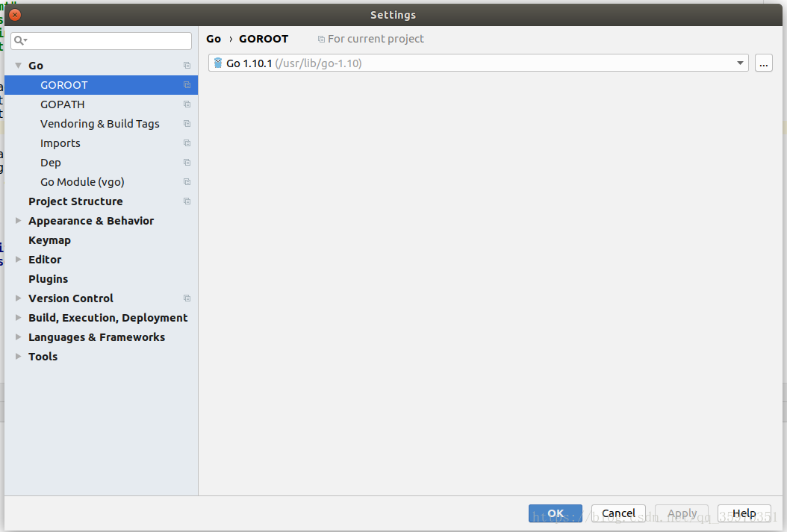Screen dimensions: 787x532
Task: Select Build, Execution, Deployment label
Action: pos(108,318)
